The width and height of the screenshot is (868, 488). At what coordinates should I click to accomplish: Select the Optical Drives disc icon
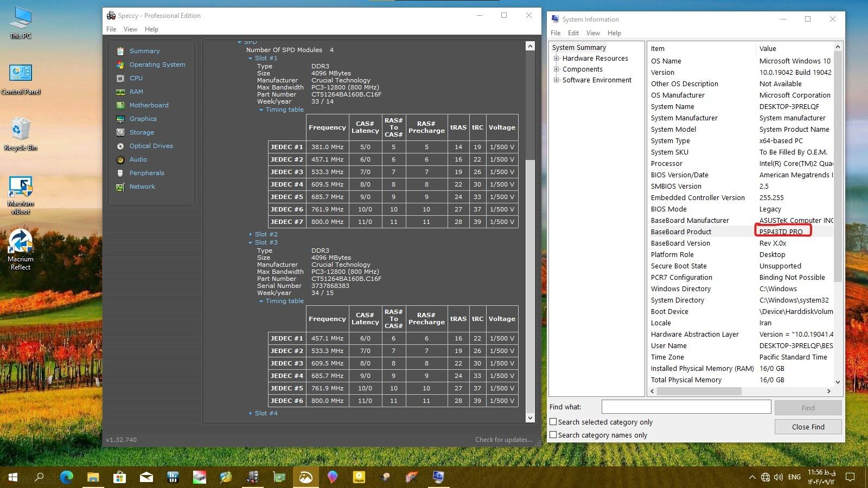[x=120, y=146]
